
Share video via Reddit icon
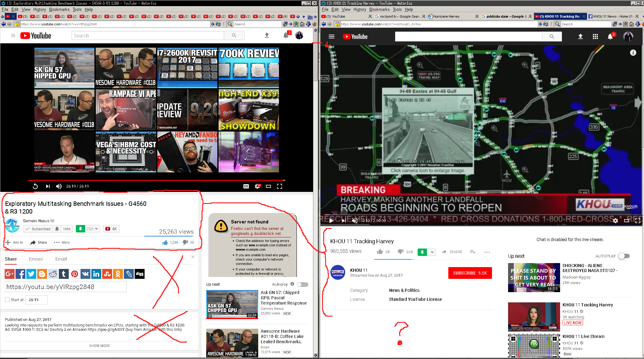click(x=53, y=274)
